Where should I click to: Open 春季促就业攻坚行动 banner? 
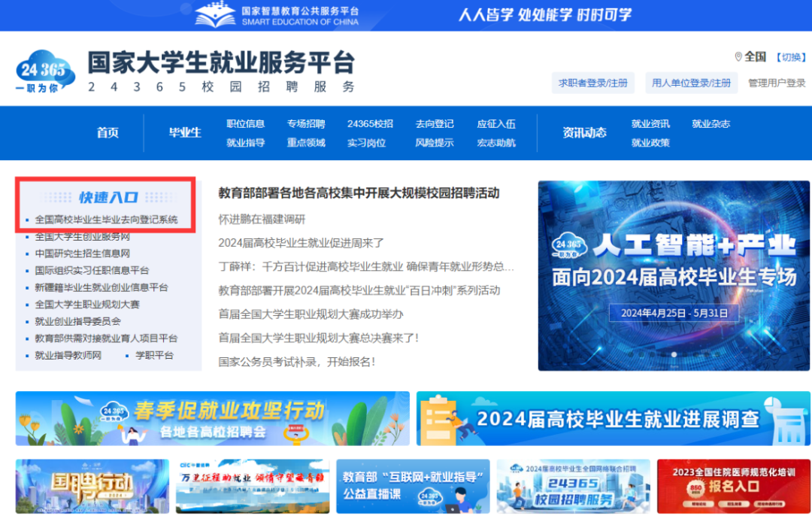[212, 418]
